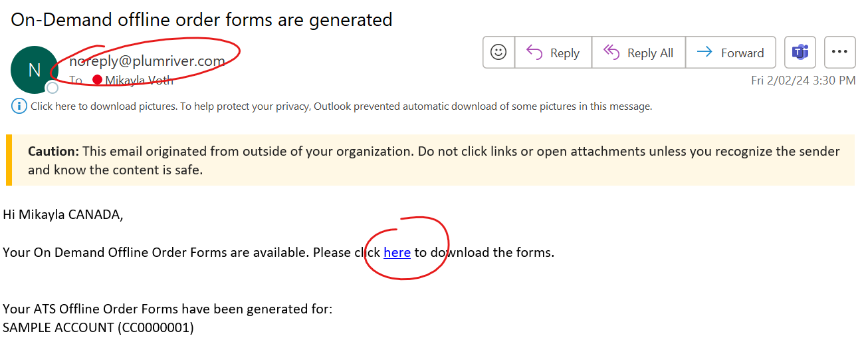Click the blue info icon in the picture notice
Viewport: 868px width, 362px height.
click(x=19, y=106)
